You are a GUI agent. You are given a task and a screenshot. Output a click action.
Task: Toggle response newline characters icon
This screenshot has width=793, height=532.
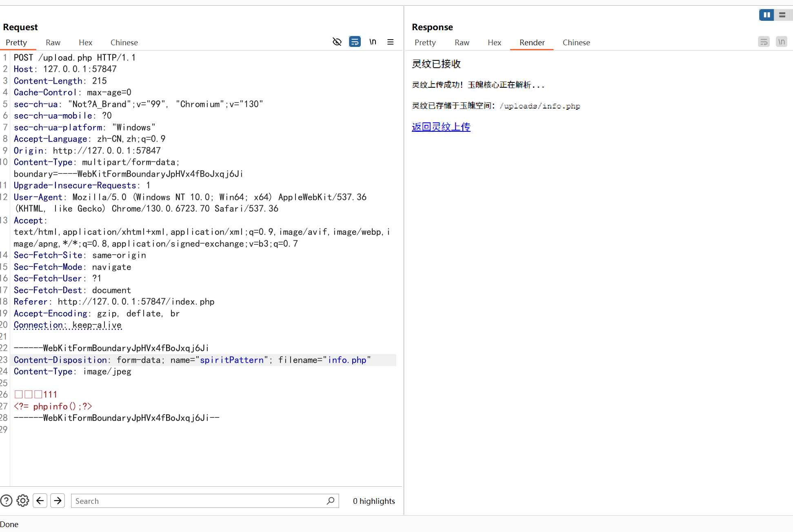(x=781, y=42)
